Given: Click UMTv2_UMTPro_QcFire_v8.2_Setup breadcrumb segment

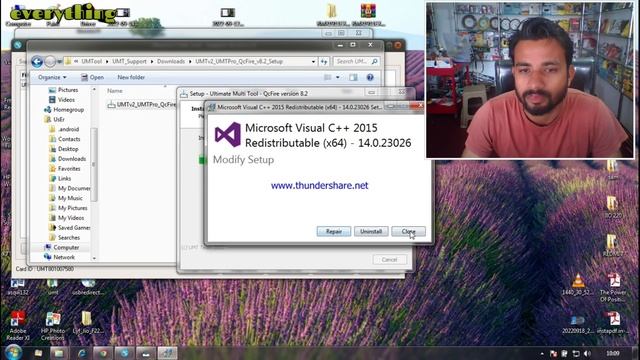Looking at the screenshot, I should tap(239, 61).
